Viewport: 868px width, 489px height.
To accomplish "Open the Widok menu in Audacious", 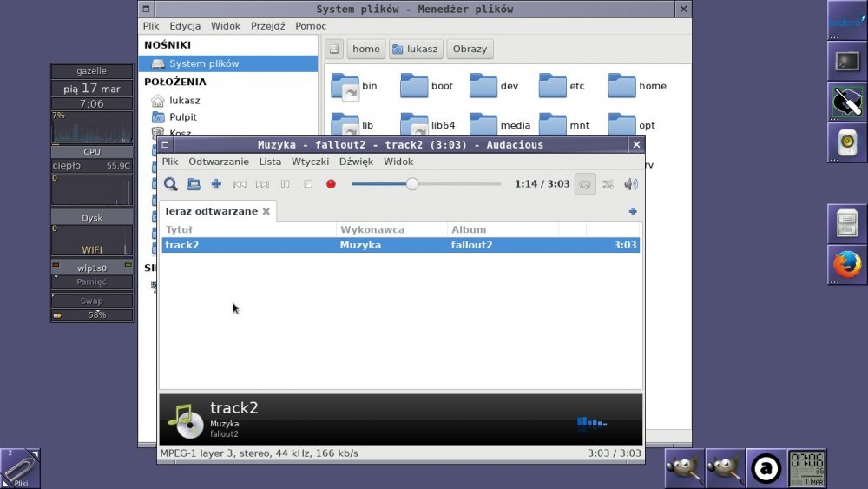I will (398, 162).
